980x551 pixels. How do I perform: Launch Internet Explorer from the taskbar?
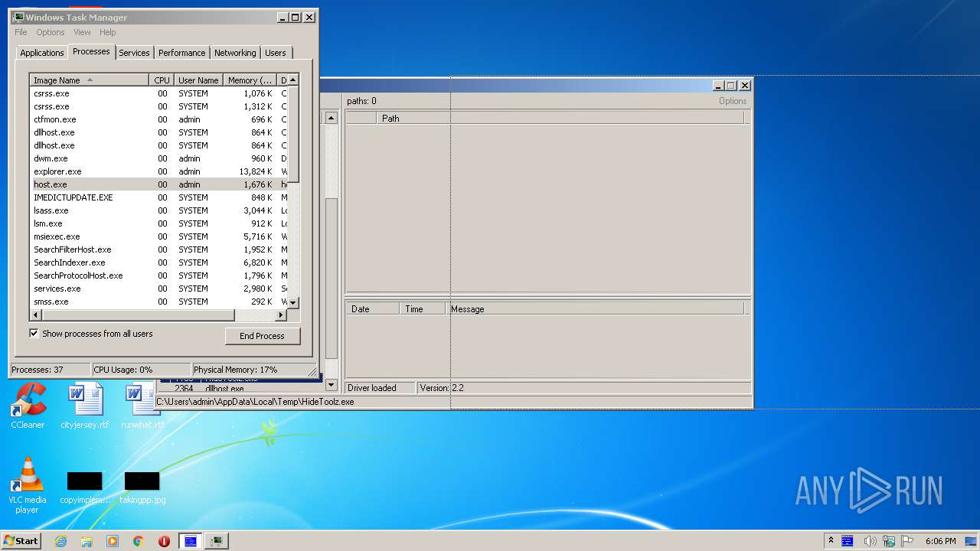[x=61, y=541]
